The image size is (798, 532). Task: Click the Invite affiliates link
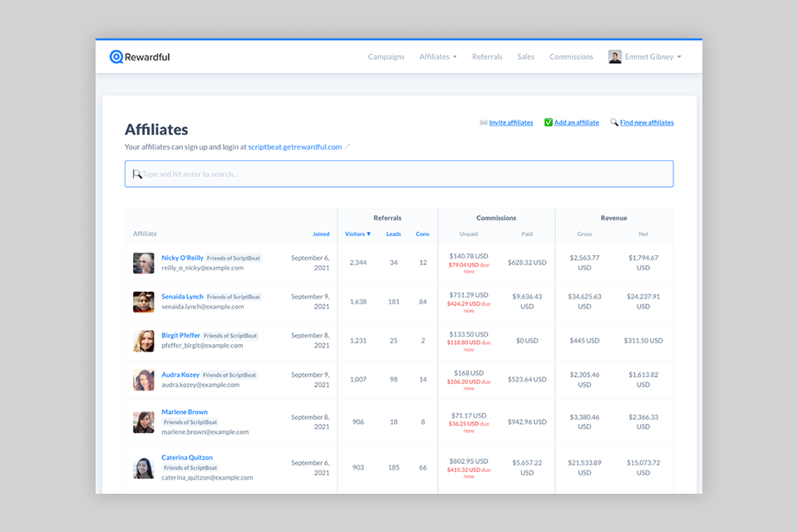point(511,123)
